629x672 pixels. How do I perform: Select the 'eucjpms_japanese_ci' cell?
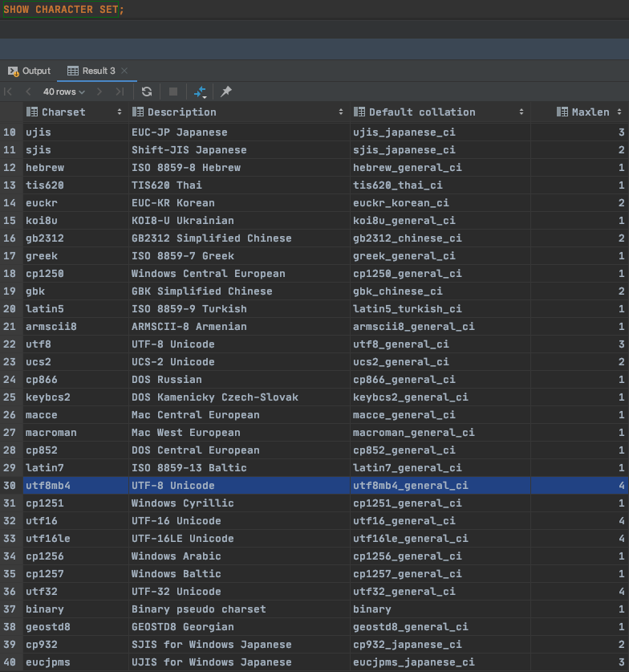point(440,662)
